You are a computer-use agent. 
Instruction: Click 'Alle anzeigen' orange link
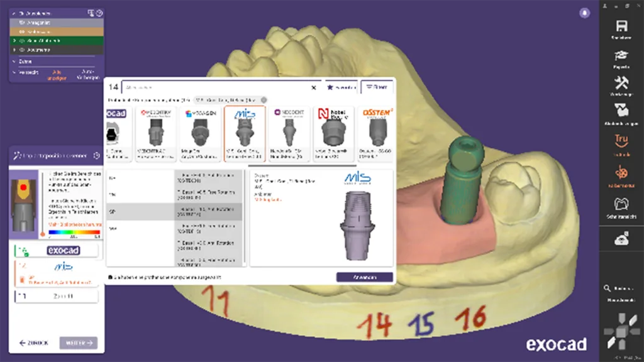pos(57,75)
